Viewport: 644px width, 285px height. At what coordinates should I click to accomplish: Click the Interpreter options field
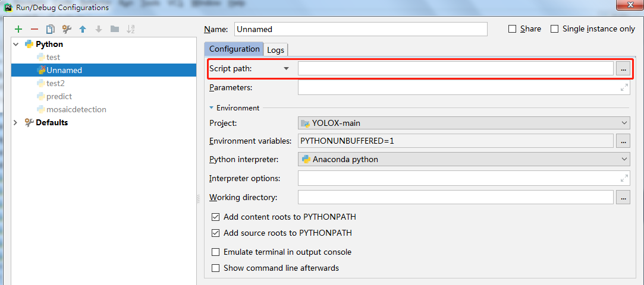click(464, 178)
